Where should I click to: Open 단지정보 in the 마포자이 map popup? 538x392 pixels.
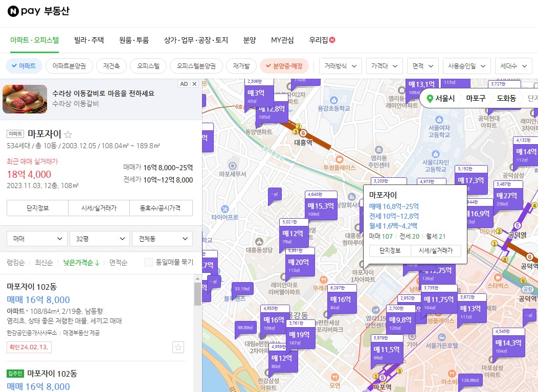pyautogui.click(x=390, y=251)
